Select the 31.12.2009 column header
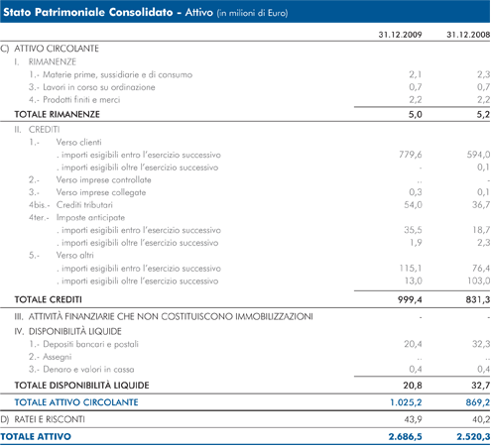Screen dimensions: 491x448 pyautogui.click(x=400, y=35)
